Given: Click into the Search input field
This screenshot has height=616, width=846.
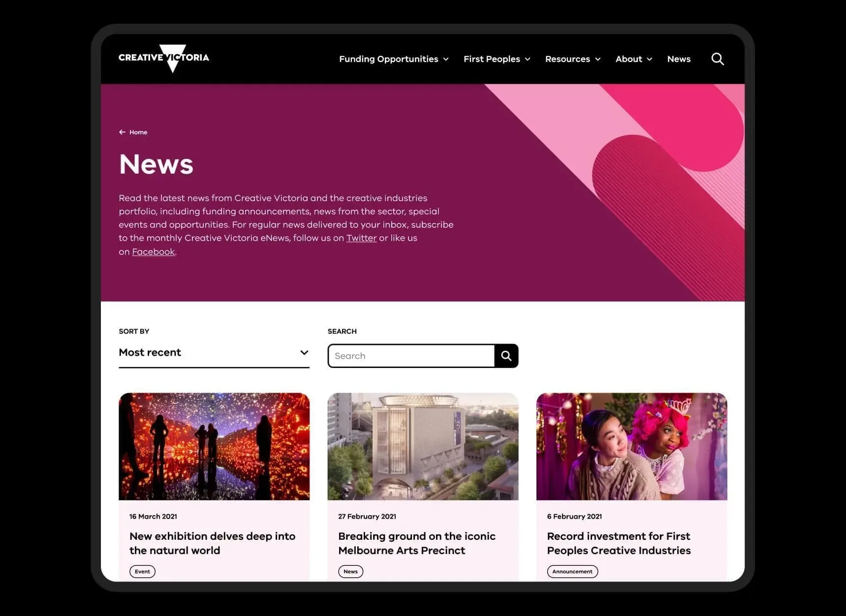Looking at the screenshot, I should pos(411,356).
